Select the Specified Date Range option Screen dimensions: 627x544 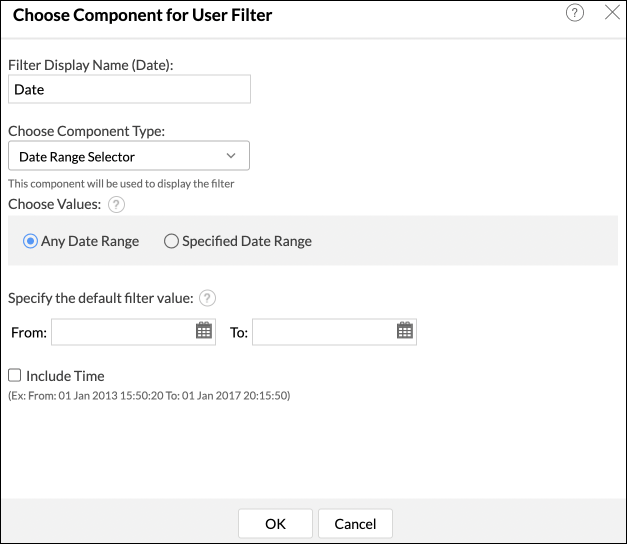171,241
